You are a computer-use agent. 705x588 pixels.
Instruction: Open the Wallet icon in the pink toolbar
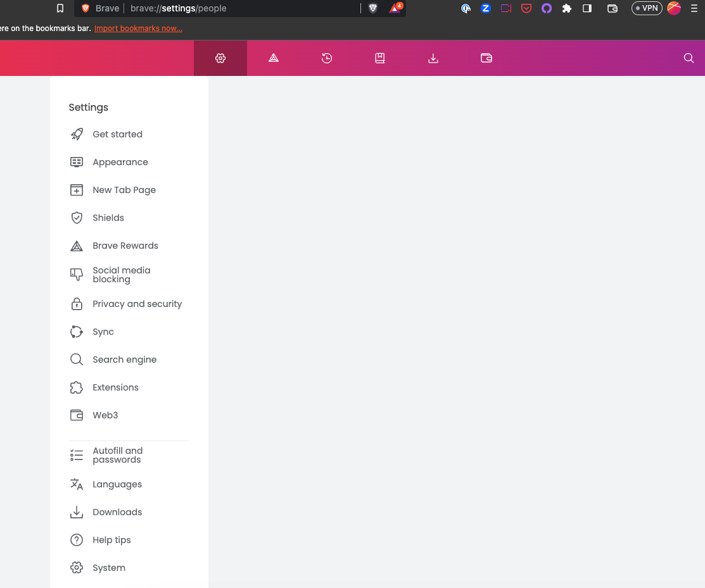[x=486, y=58]
